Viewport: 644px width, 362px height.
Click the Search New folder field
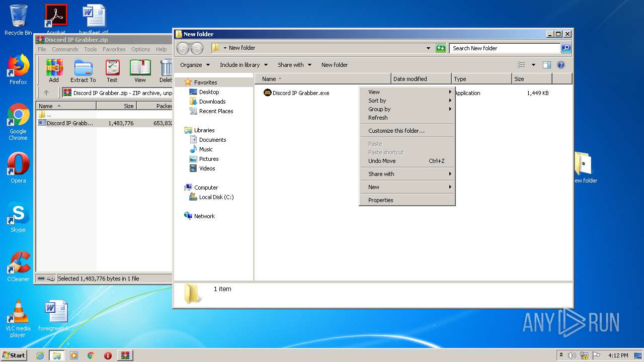point(505,48)
